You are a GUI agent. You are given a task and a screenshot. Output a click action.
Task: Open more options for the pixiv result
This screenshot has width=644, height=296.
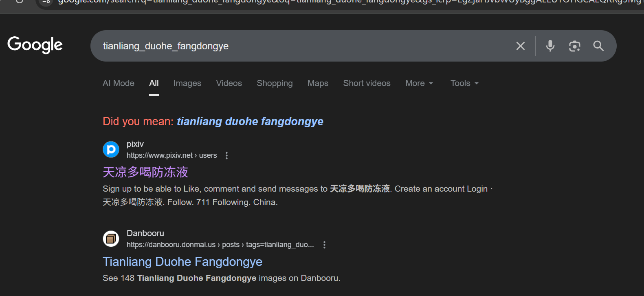click(227, 155)
